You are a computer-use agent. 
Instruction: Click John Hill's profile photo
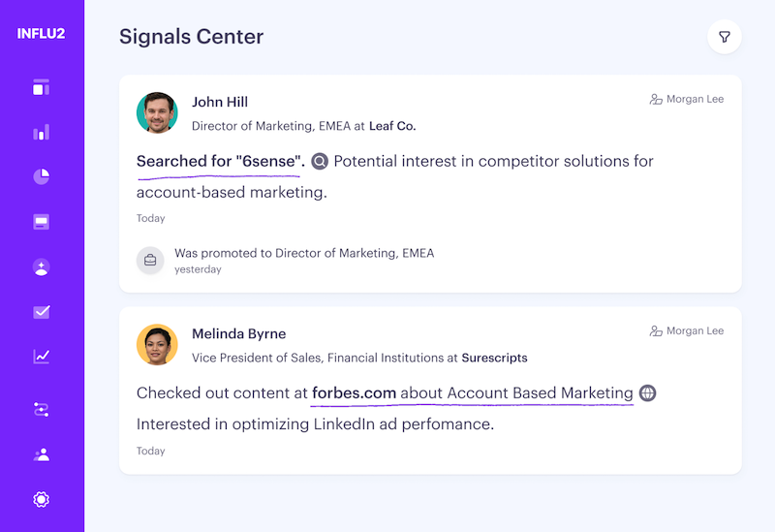point(157,112)
